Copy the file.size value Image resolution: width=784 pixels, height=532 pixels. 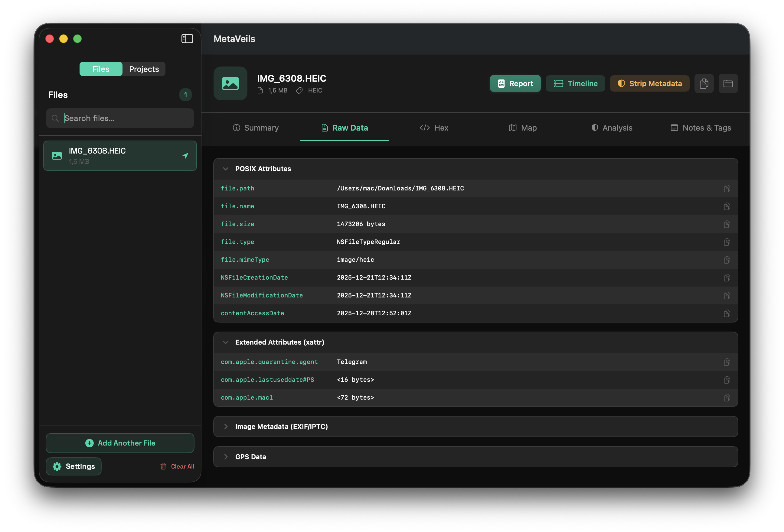pos(727,224)
